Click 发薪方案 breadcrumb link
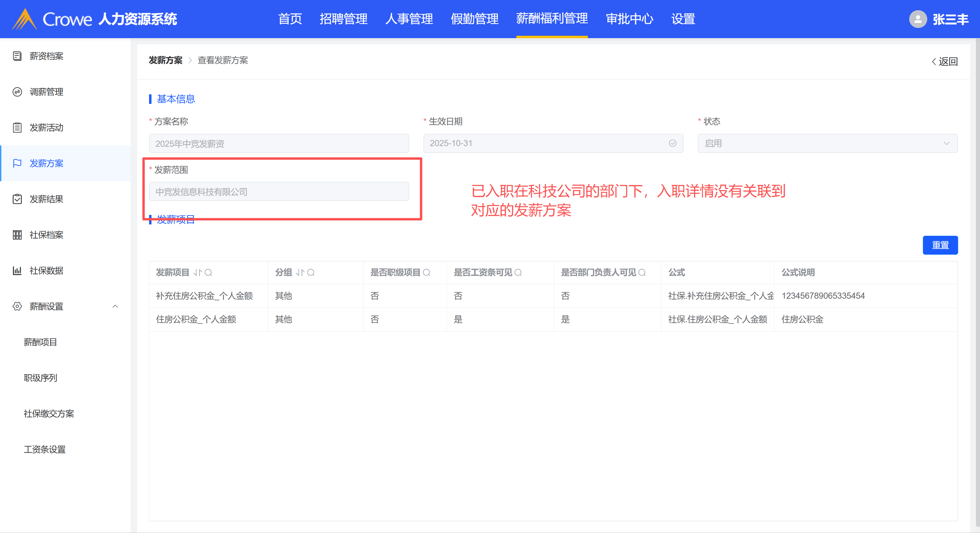Screen dimensions: 980x533 coord(165,60)
